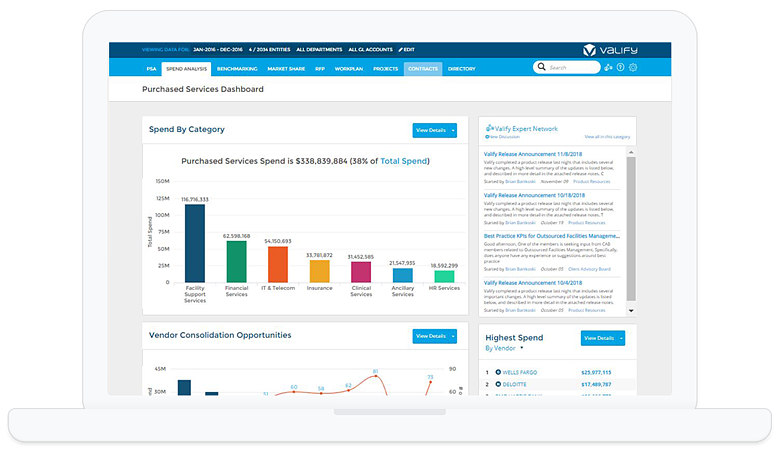779x450 pixels.
Task: Click the circle icon next to Deloitte
Action: click(498, 384)
